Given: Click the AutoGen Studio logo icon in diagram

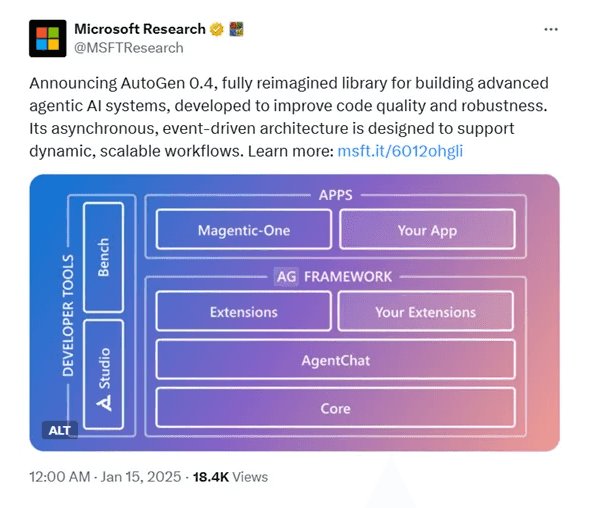Looking at the screenshot, I should (x=104, y=403).
